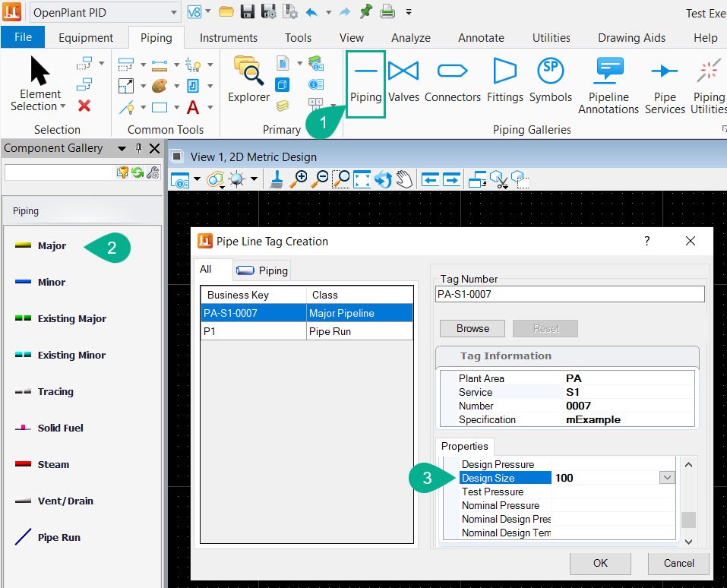Open the Fittings gallery
The image size is (727, 588).
(x=505, y=81)
